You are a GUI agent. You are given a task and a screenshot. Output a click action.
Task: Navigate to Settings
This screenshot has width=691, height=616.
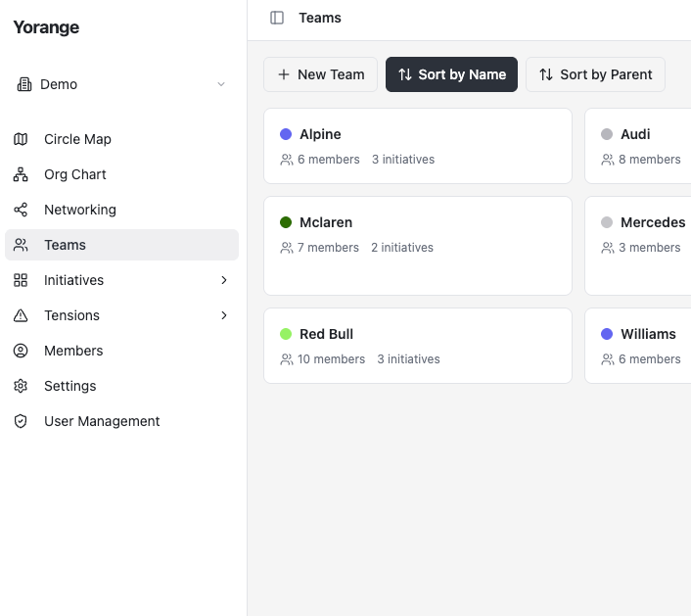point(121,386)
